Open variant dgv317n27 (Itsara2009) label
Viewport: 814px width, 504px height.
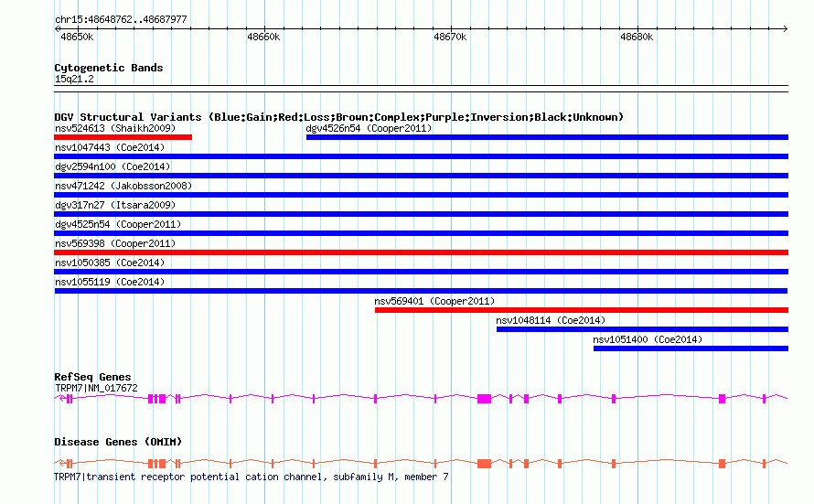[115, 205]
